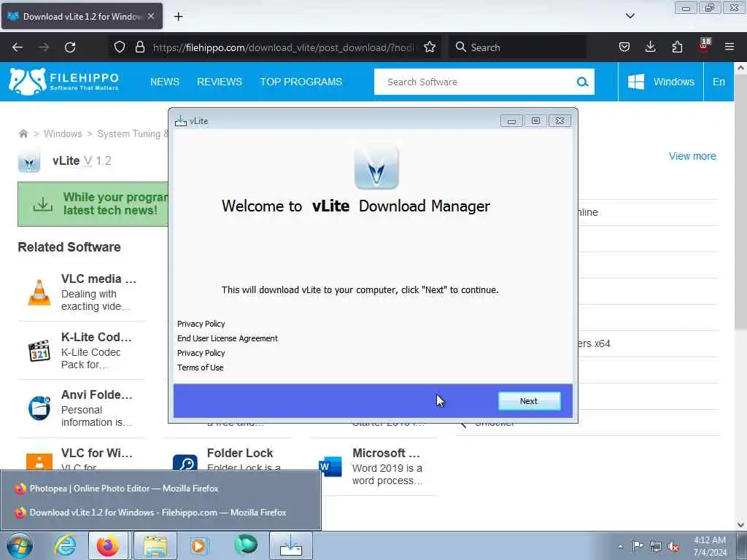
Task: Click the View more link
Action: click(x=692, y=156)
